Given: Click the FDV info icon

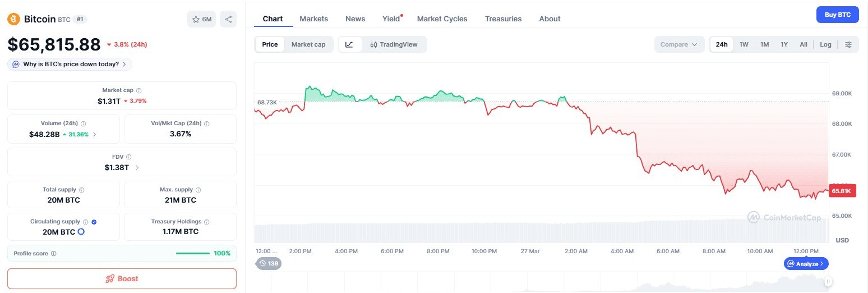Looking at the screenshot, I should pyautogui.click(x=128, y=157).
